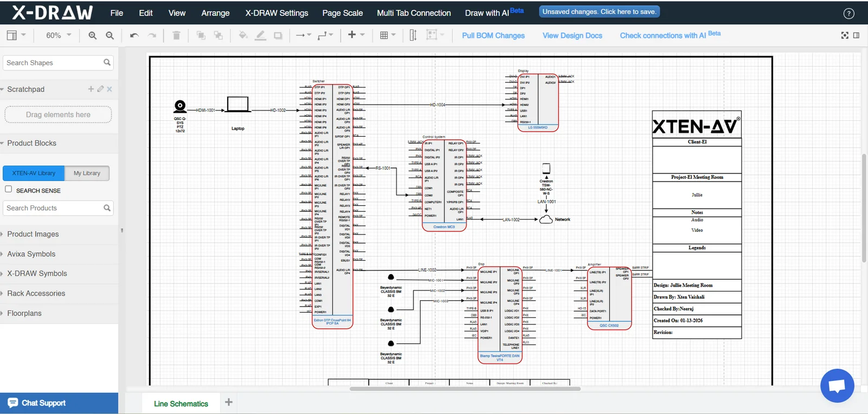This screenshot has height=414, width=868.
Task: Switch to My Library
Action: [87, 173]
